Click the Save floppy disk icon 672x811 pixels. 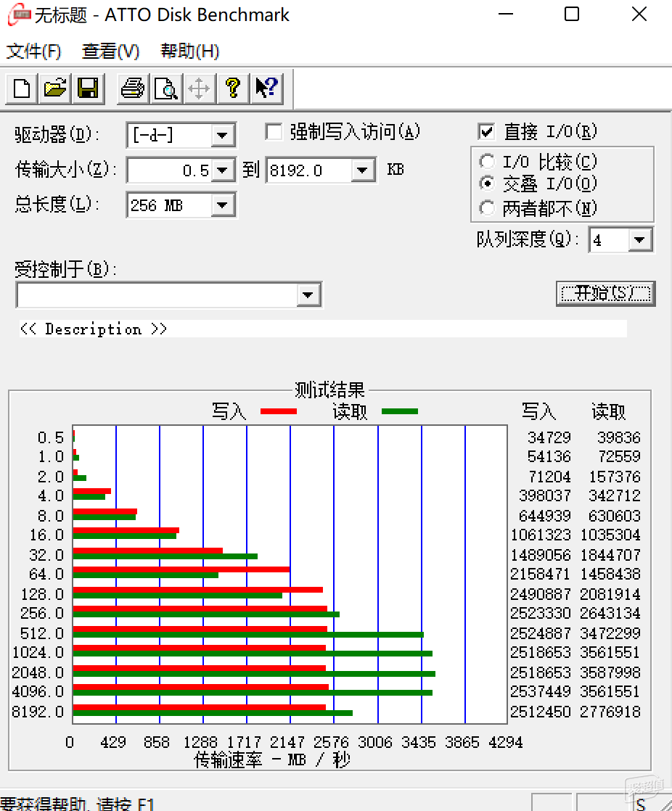pos(88,89)
